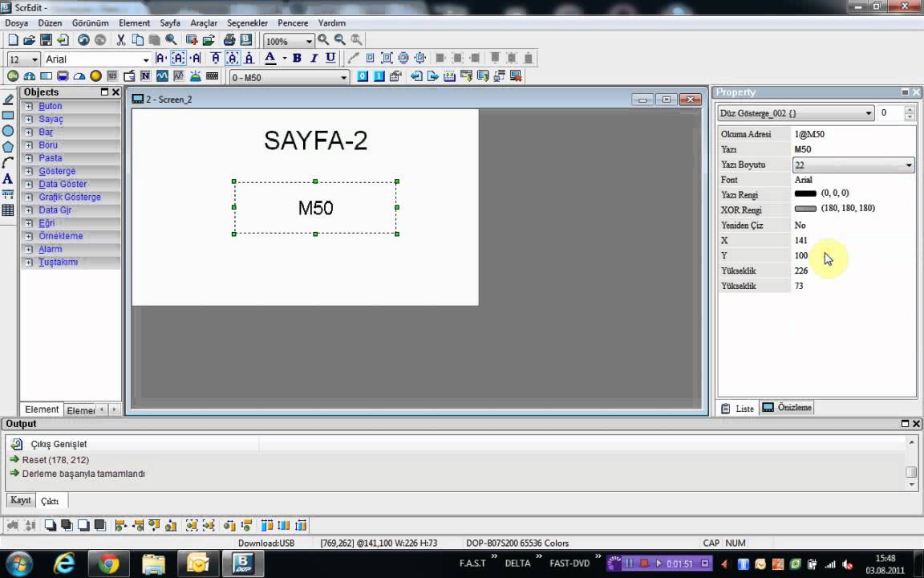Select the rectangle drawing tool
The width and height of the screenshot is (924, 578).
tap(8, 116)
